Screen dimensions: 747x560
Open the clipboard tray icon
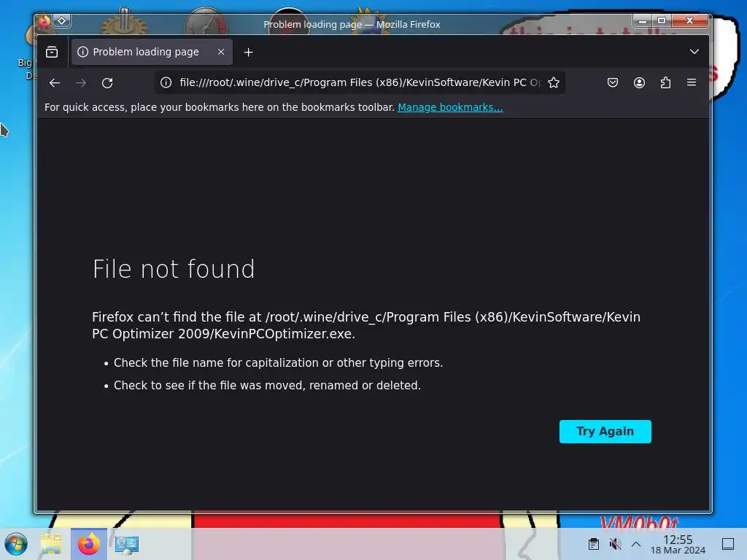593,544
